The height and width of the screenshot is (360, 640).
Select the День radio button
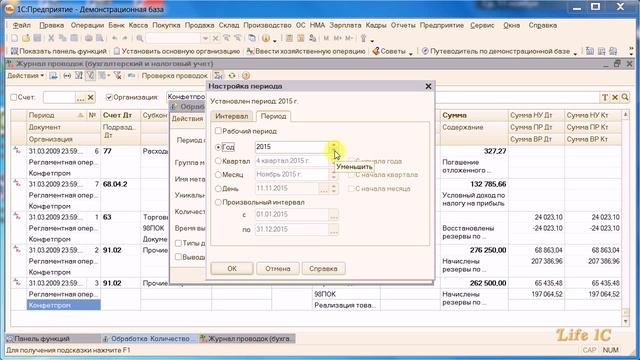(x=218, y=189)
